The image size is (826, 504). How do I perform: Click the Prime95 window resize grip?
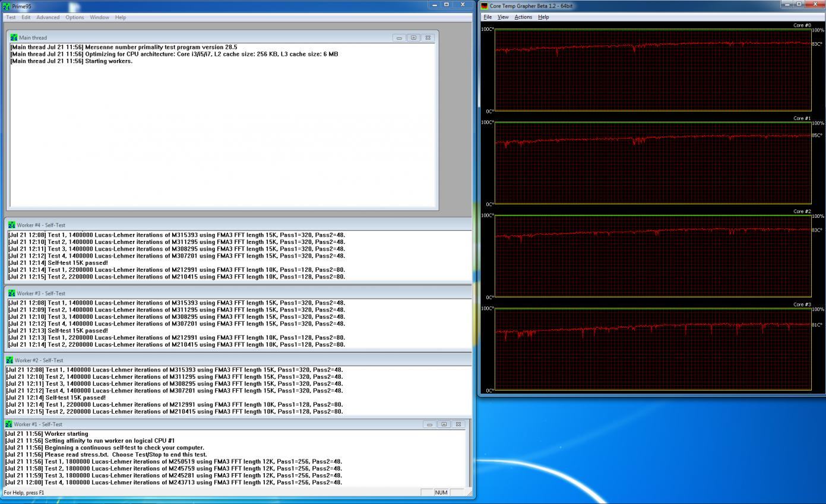tap(470, 493)
